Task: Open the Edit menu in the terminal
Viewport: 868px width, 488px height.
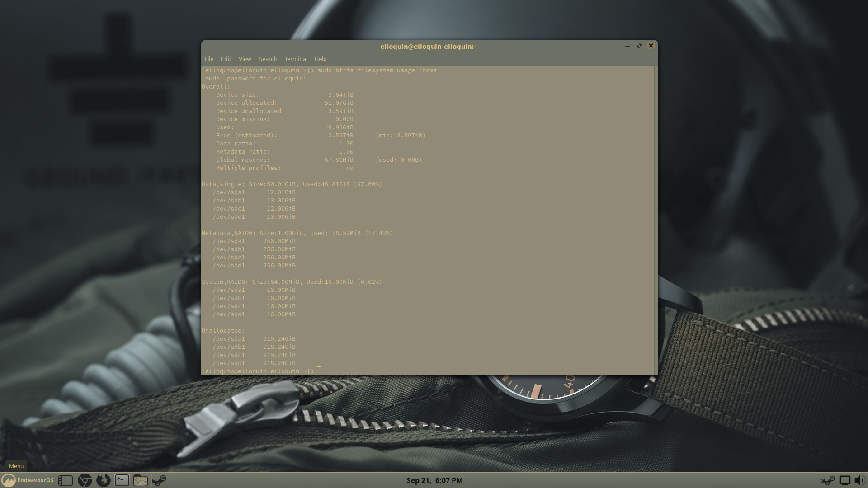Action: pyautogui.click(x=226, y=59)
